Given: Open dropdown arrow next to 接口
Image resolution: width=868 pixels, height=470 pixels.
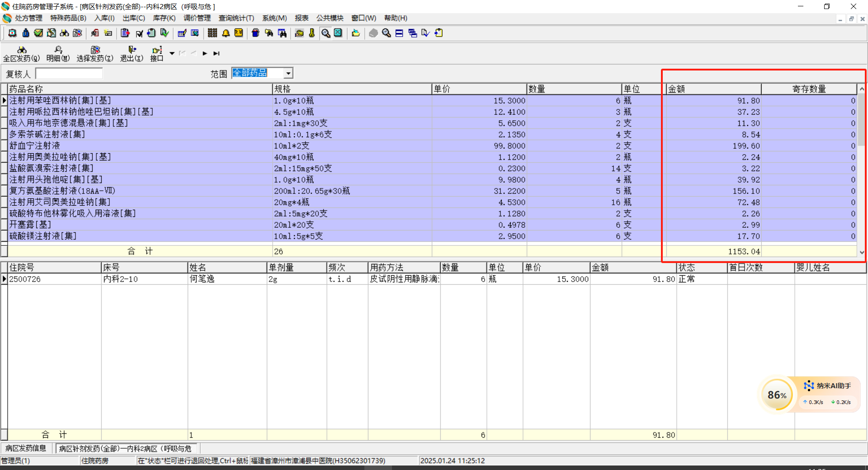Looking at the screenshot, I should (x=172, y=53).
